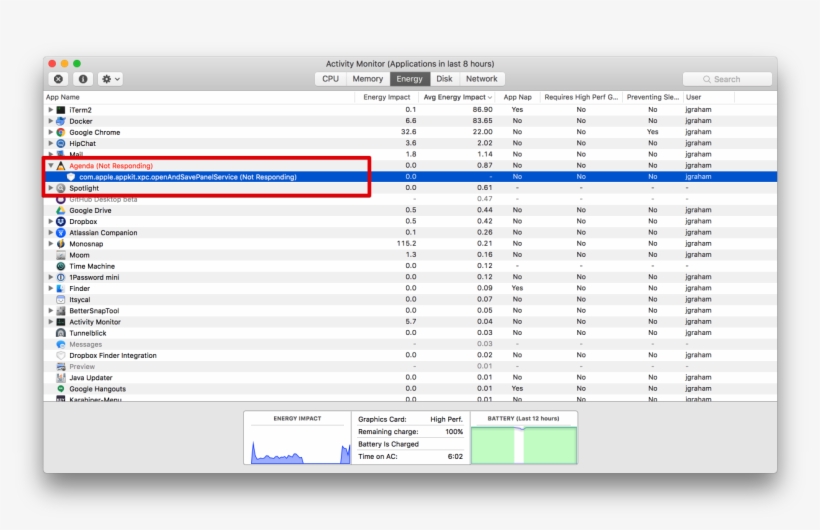Expand the HipChat process group
Screen dimensions: 820x530
coord(51,143)
